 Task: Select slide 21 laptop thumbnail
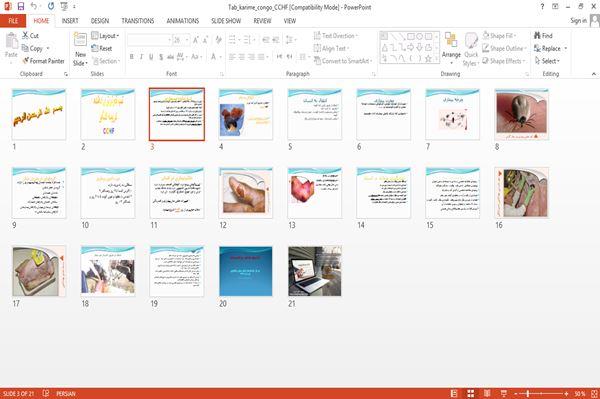(315, 271)
